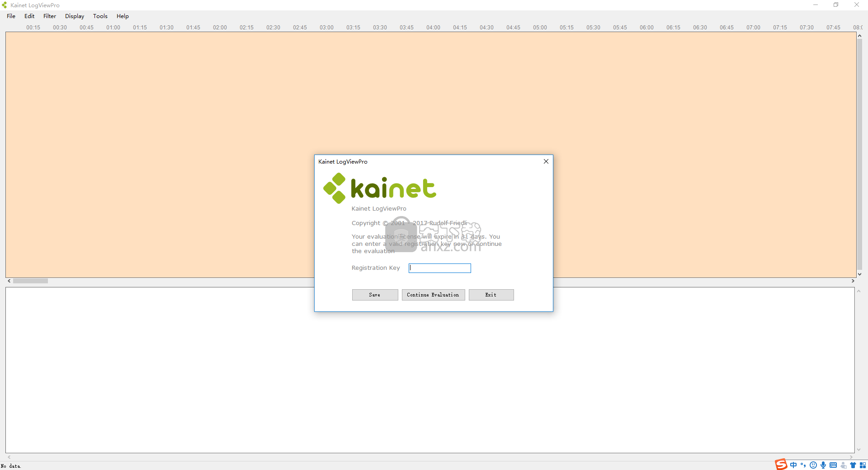Focus the Registration Key input field
This screenshot has height=470, width=868.
point(439,268)
